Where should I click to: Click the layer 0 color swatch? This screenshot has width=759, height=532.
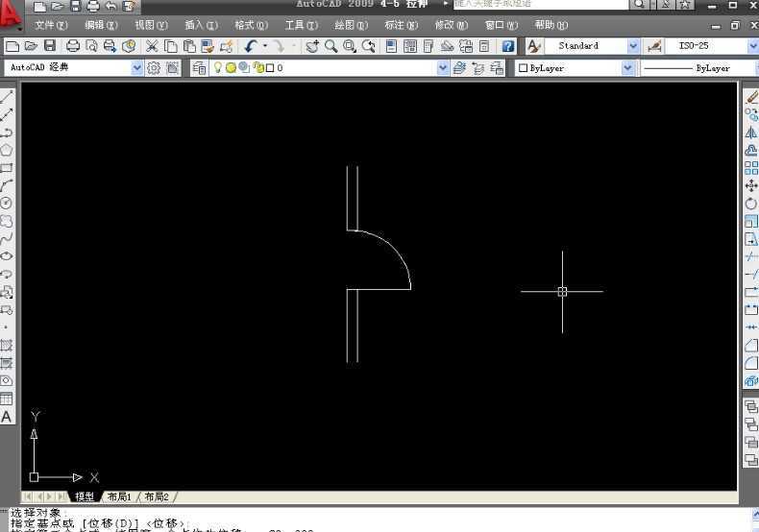[270, 68]
